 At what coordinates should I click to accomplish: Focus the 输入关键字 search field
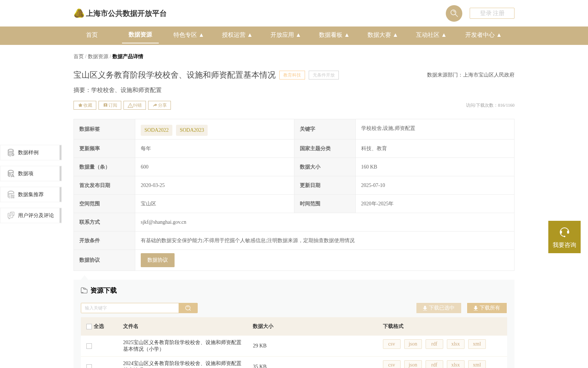[130, 308]
